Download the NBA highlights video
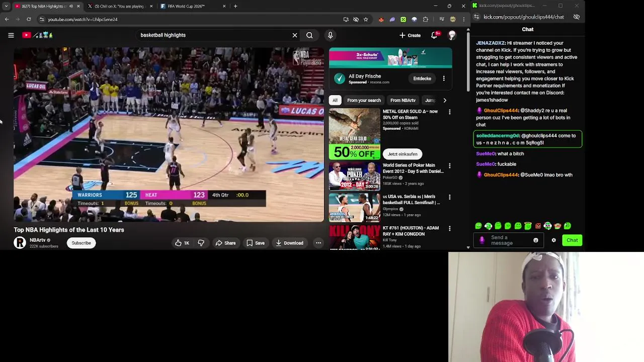The image size is (644, 362). tap(289, 243)
